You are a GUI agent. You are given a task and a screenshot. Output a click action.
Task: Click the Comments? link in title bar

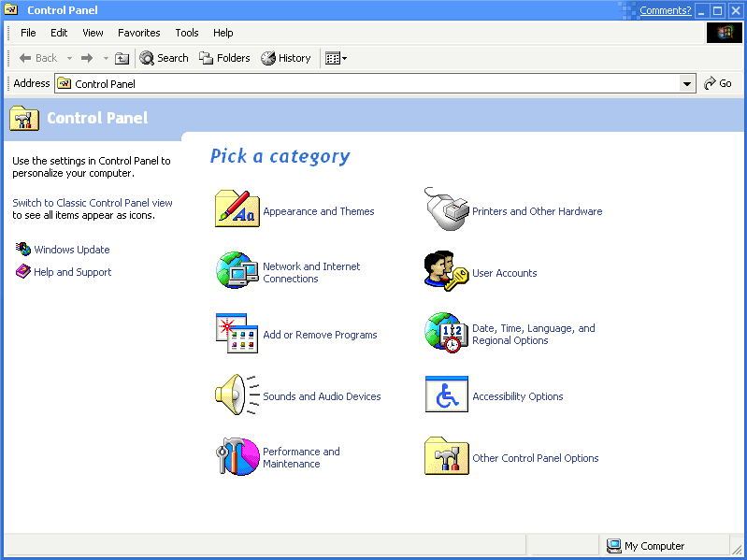(665, 10)
